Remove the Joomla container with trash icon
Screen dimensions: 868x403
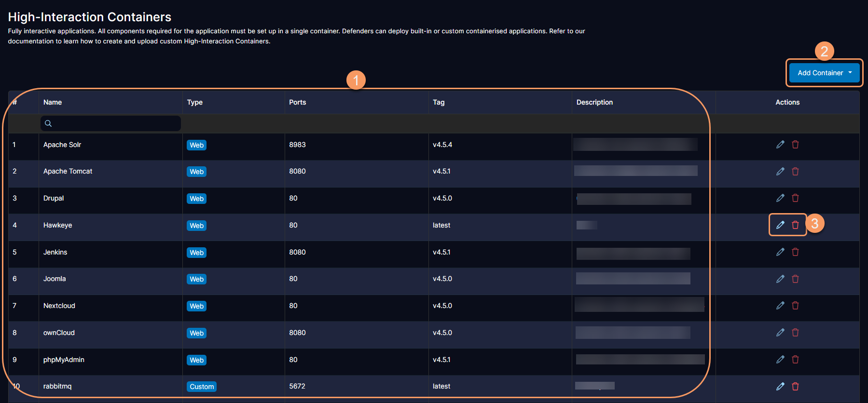795,279
